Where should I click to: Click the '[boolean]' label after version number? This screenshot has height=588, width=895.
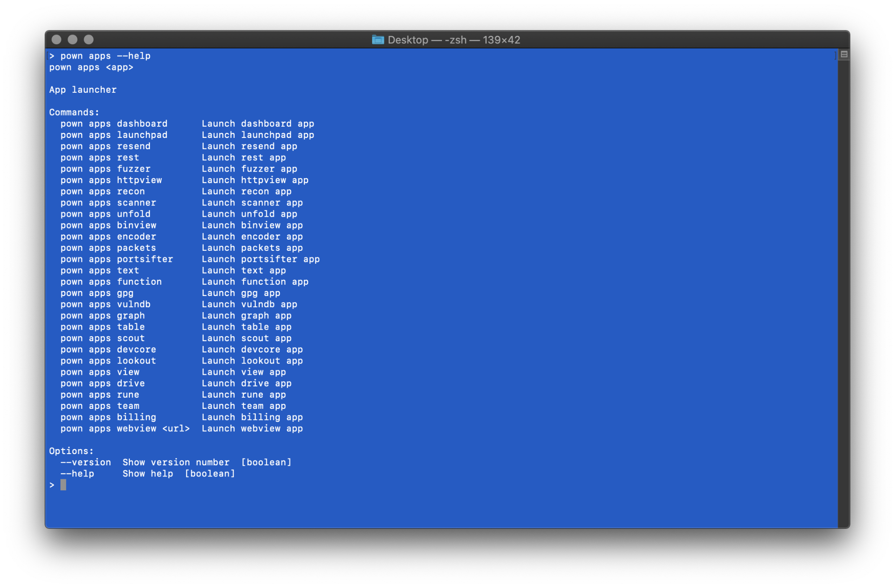coord(266,462)
